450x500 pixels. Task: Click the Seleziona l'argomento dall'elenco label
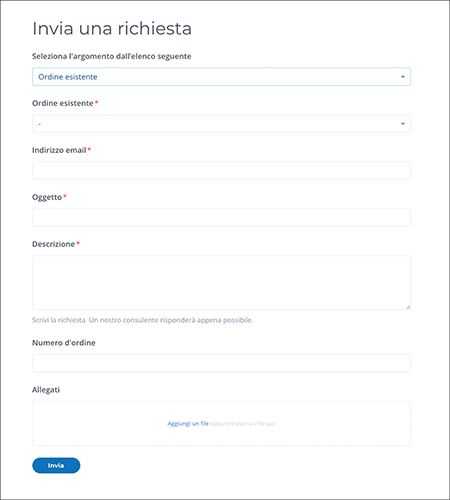click(x=112, y=56)
